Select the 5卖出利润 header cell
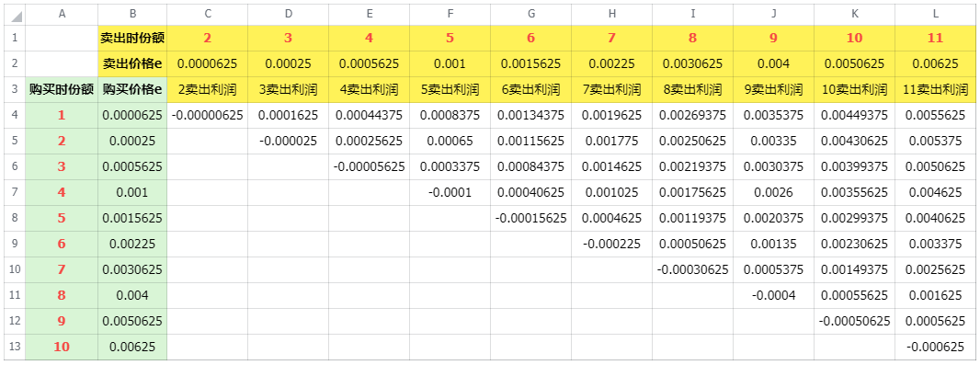Screen dimensions: 980x365 pos(450,89)
